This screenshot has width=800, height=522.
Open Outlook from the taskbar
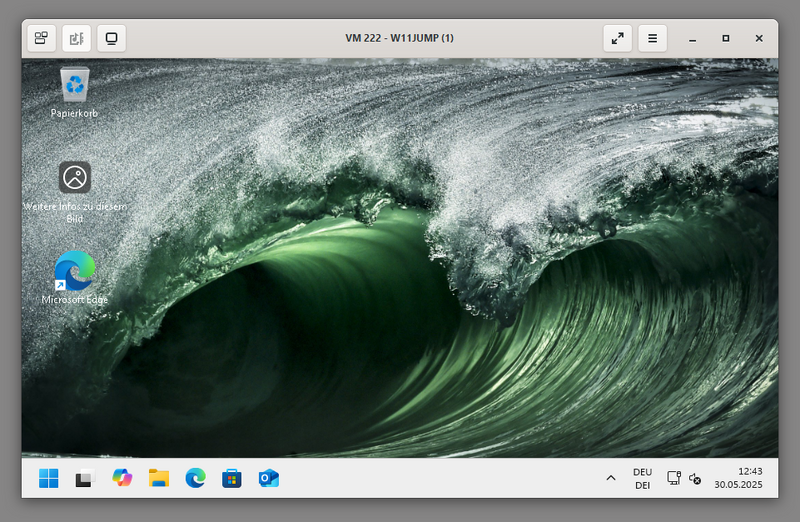coord(268,478)
